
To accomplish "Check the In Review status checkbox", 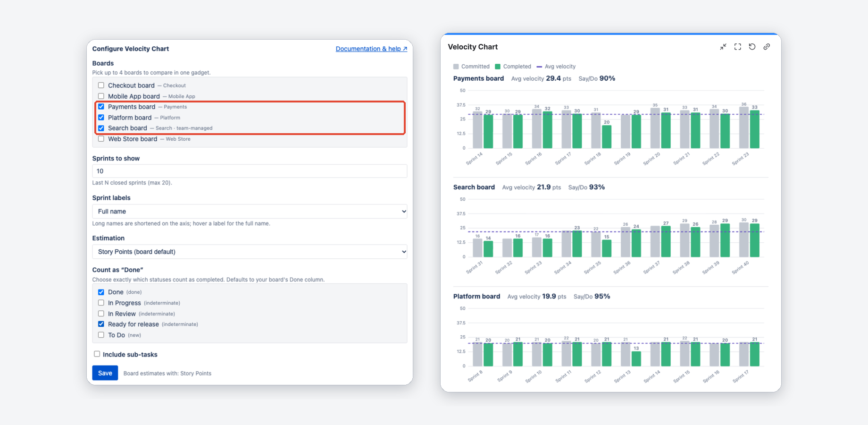I will point(101,314).
